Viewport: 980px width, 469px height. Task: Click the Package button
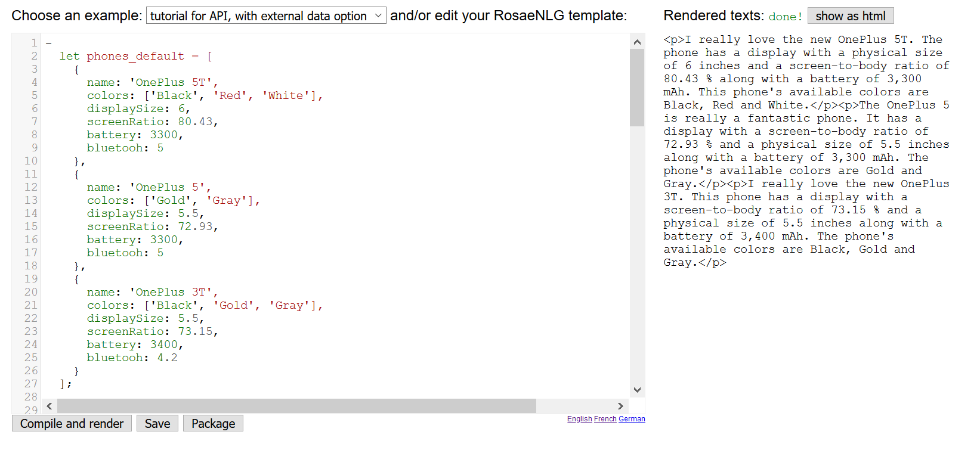pos(213,424)
